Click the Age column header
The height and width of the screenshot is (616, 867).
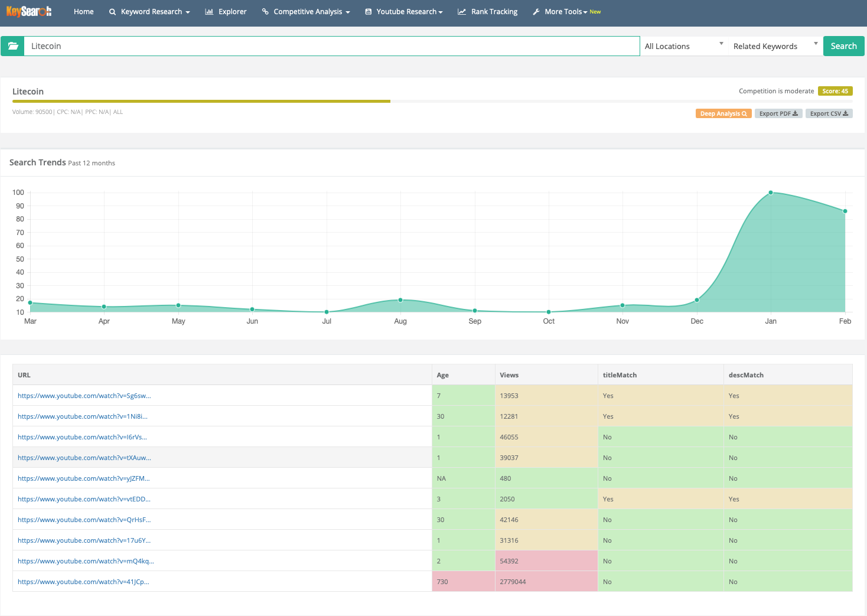(464, 375)
